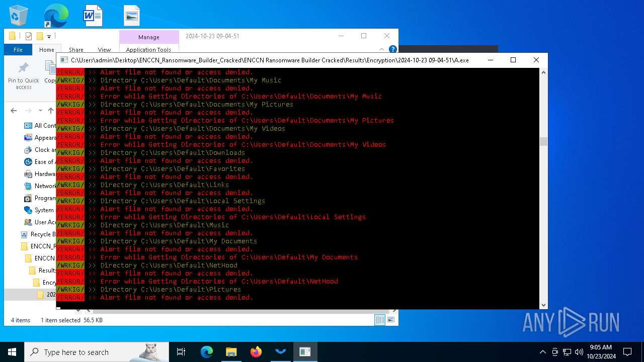Open the Recycle Bin desktop icon

(19, 15)
